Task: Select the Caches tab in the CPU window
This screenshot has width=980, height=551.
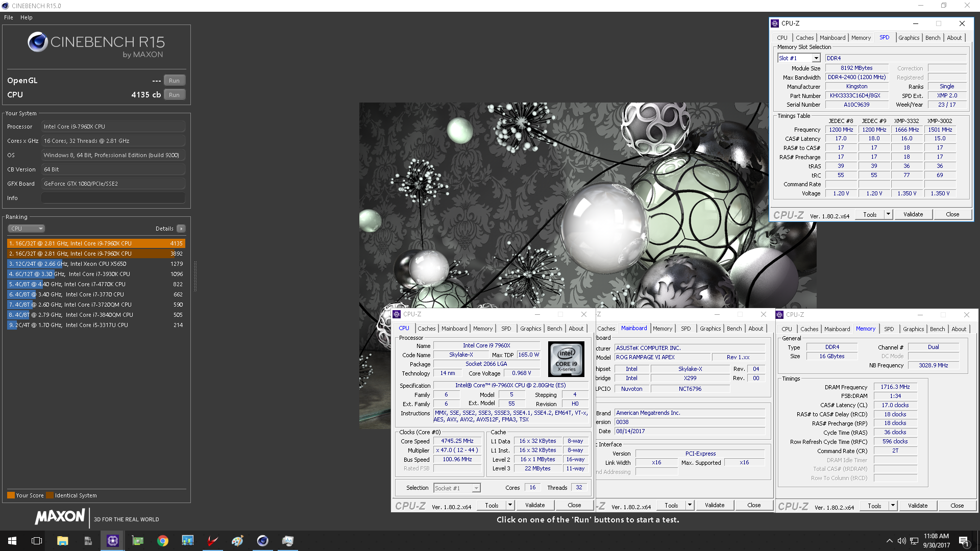Action: (x=427, y=329)
